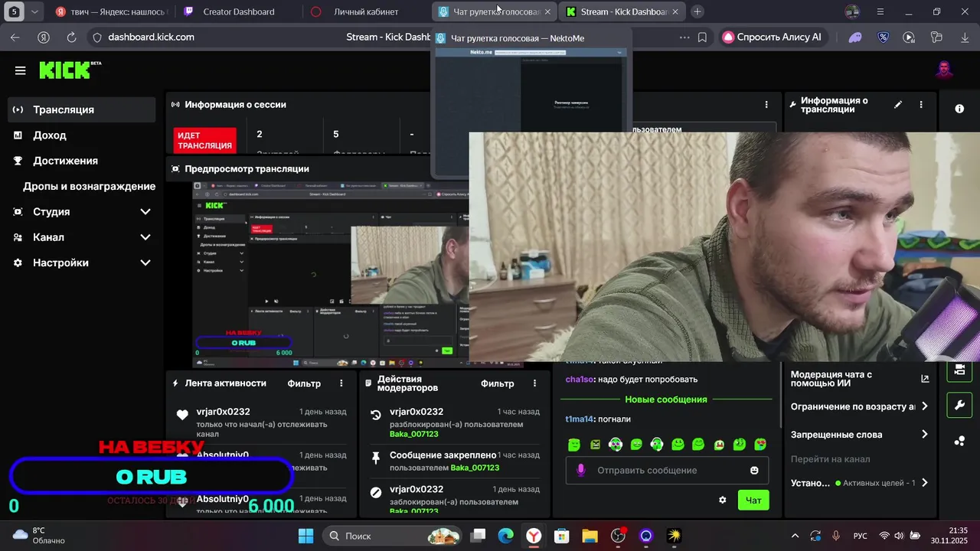This screenshot has height=551, width=980.
Task: Click the stream preview thumbnail
Action: coord(332,275)
